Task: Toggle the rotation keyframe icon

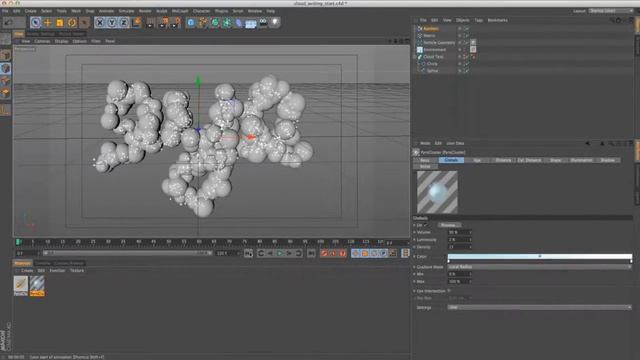Action: click(x=374, y=253)
